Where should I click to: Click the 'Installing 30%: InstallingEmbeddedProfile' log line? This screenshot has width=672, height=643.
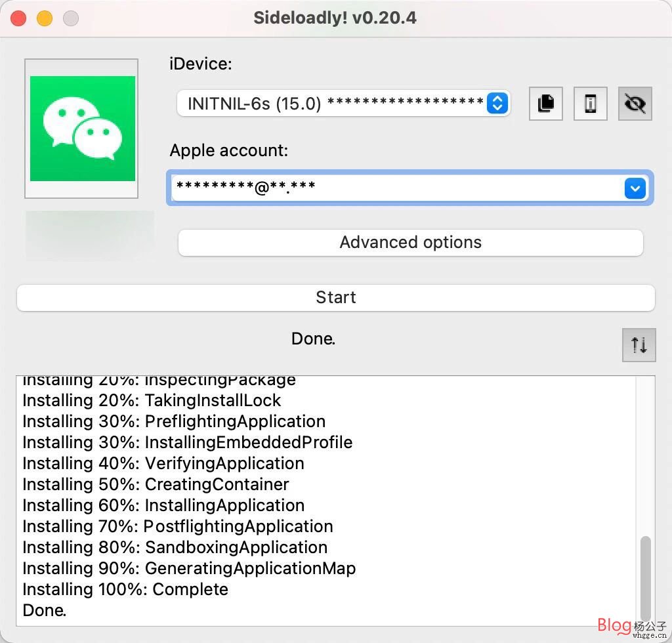(x=187, y=442)
